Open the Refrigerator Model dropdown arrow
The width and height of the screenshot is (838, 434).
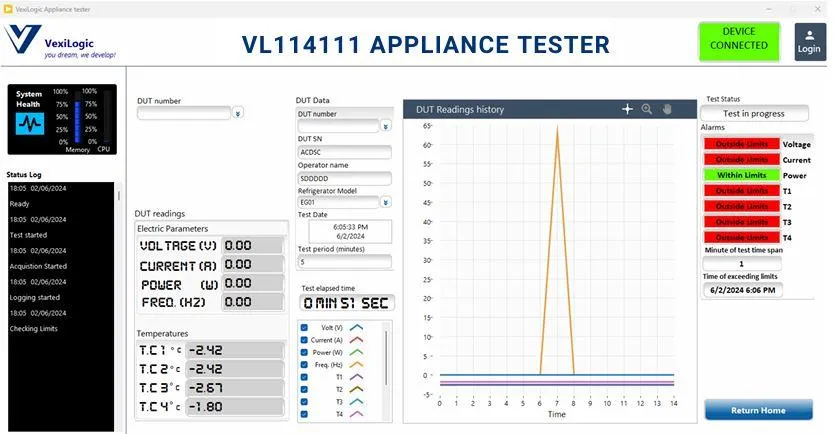(x=385, y=203)
